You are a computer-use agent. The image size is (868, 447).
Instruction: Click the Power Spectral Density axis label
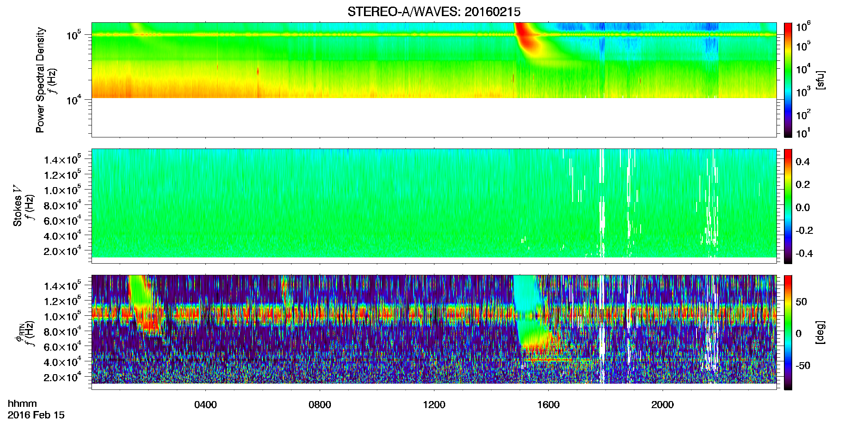pyautogui.click(x=40, y=80)
